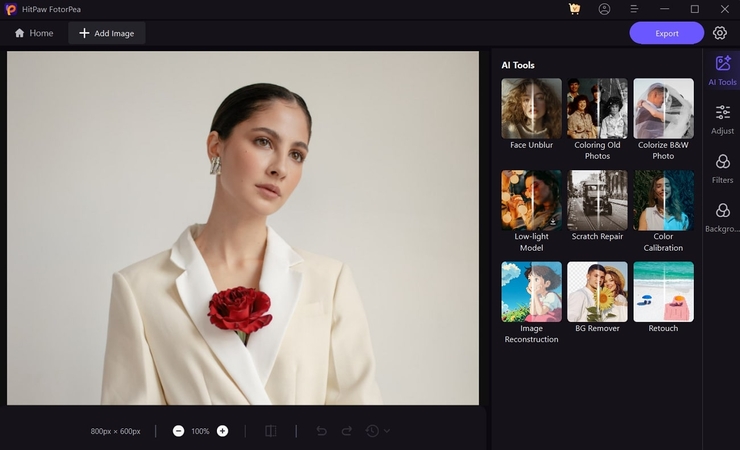The height and width of the screenshot is (450, 740).
Task: Select the BG Remover tool
Action: (x=597, y=297)
